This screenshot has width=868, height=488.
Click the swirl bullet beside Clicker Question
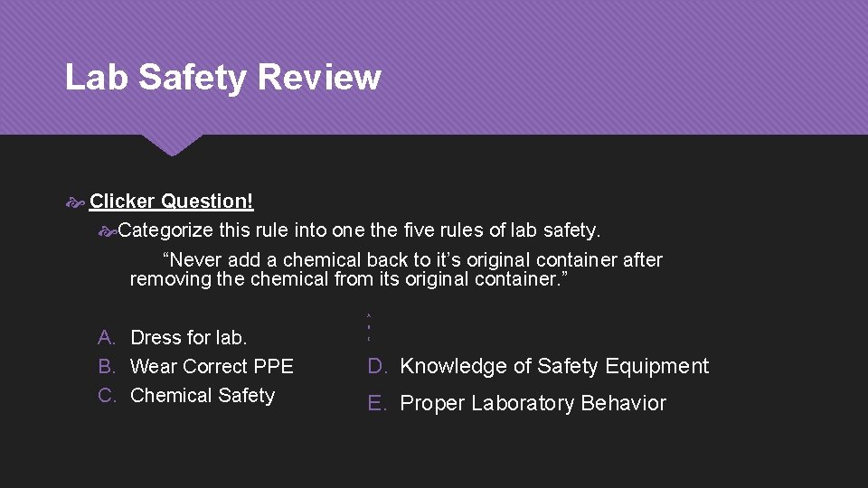tap(75, 202)
